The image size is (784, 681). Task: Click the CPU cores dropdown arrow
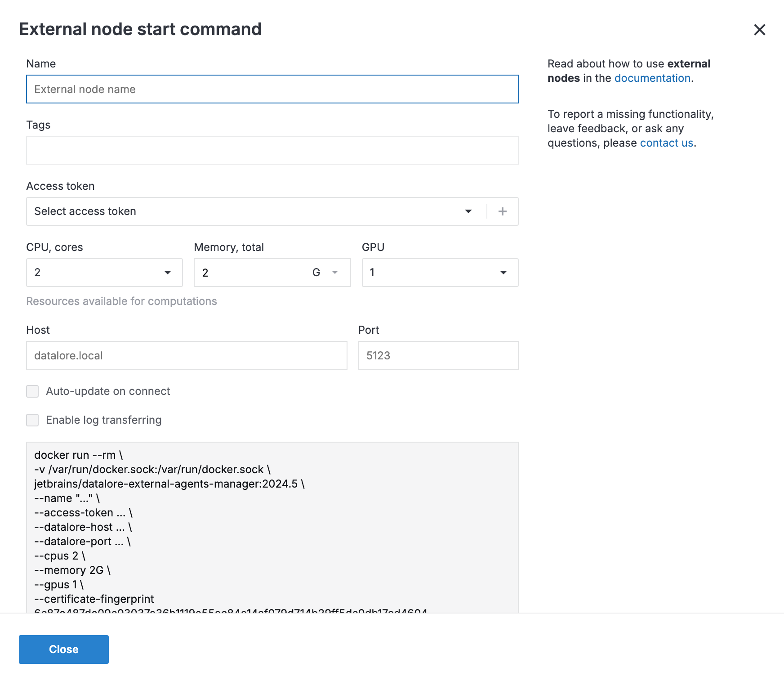(168, 273)
